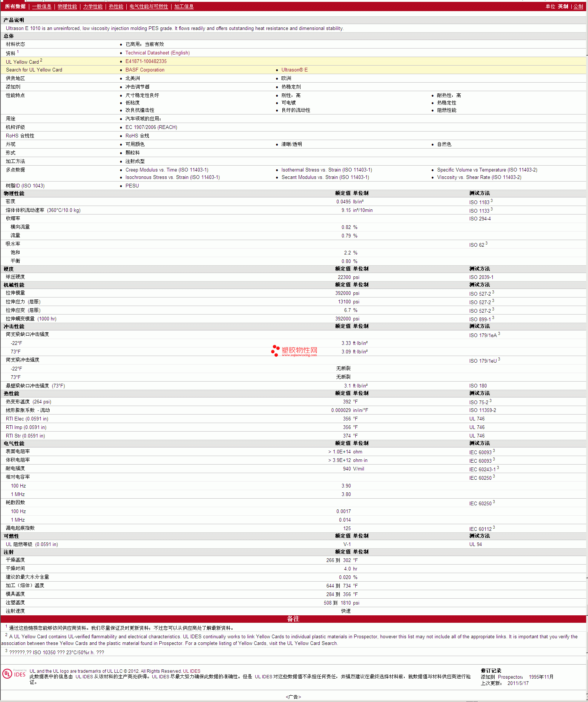Open UL Yellow Card E41871-100482335 link
This screenshot has width=588, height=702.
tap(146, 61)
